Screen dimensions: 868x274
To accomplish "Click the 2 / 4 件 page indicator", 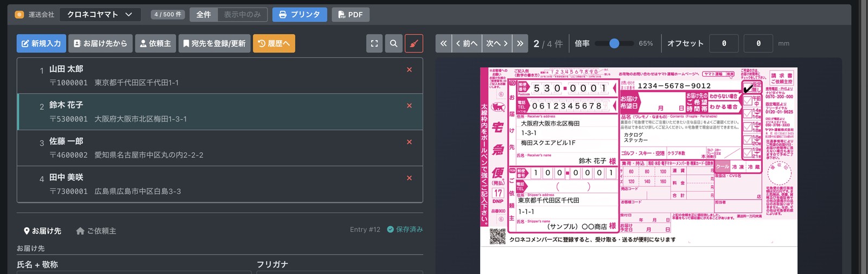I will click(x=548, y=43).
